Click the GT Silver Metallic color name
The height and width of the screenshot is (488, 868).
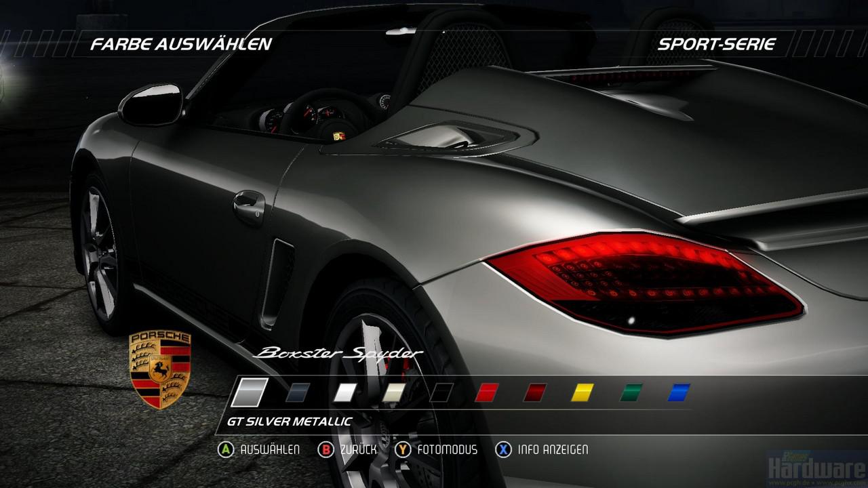point(290,422)
